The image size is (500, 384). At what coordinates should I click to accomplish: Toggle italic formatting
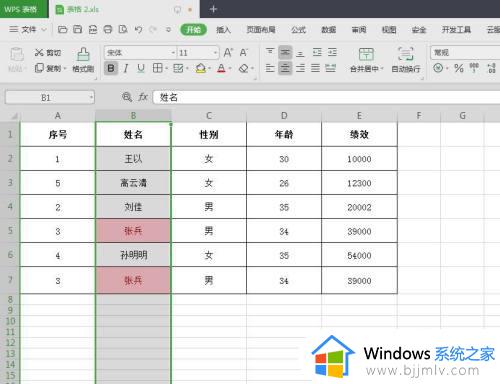pos(126,68)
